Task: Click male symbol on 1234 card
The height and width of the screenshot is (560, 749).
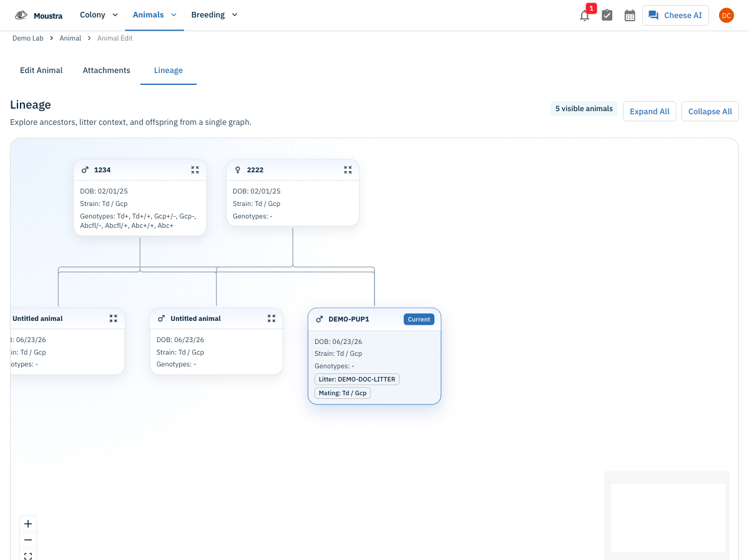Action: tap(86, 170)
